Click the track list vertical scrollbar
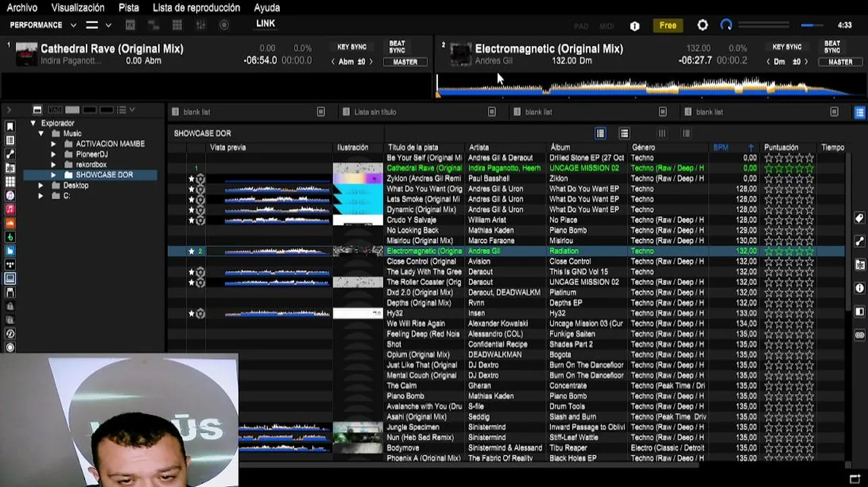Viewport: 868px width, 487px height. click(x=848, y=233)
